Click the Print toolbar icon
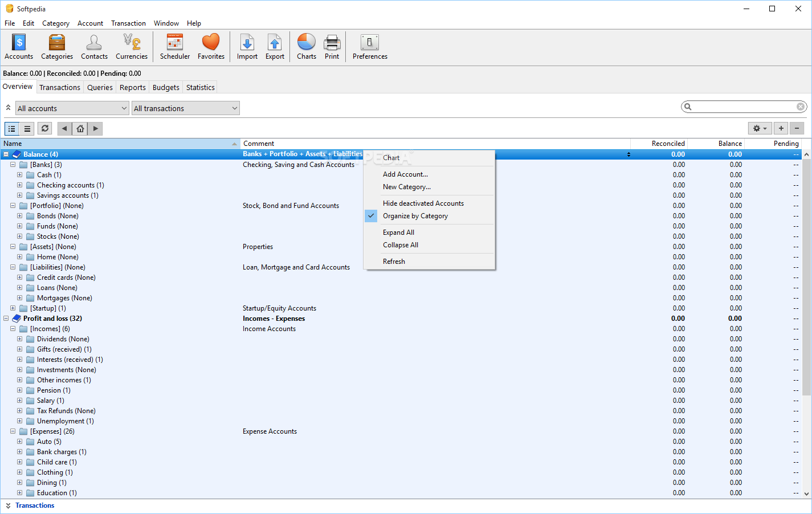The height and width of the screenshot is (514, 812). (332, 47)
